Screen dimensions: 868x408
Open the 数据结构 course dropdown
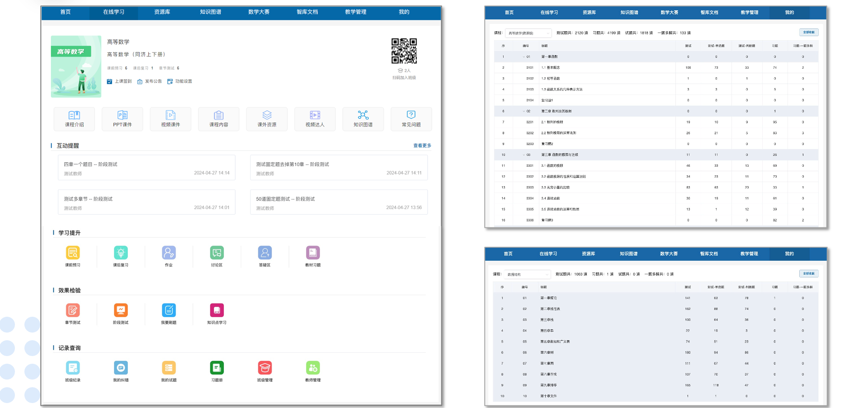point(527,274)
